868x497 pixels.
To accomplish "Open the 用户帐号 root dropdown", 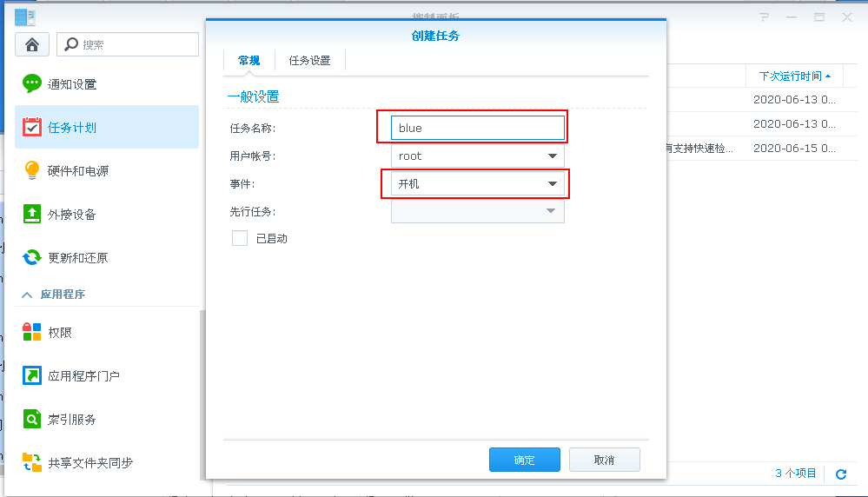I will point(477,156).
